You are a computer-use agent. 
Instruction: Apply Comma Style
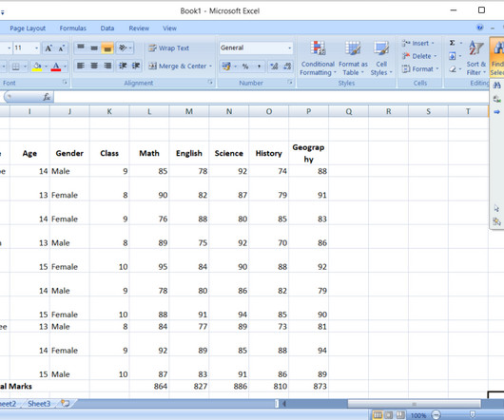(x=259, y=67)
